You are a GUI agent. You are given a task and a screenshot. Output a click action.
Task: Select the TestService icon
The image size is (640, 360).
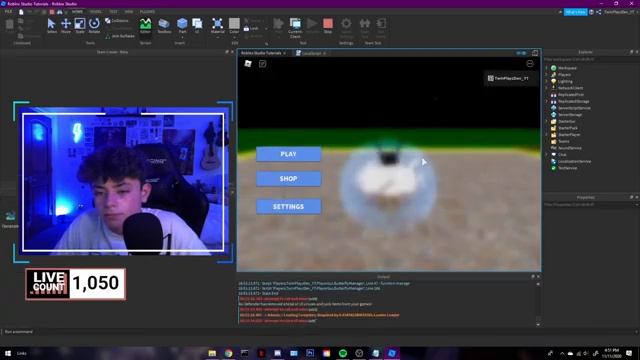553,168
